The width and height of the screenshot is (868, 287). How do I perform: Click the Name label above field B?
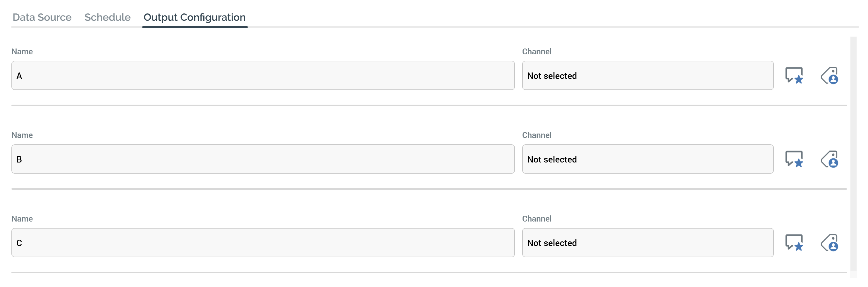(22, 135)
